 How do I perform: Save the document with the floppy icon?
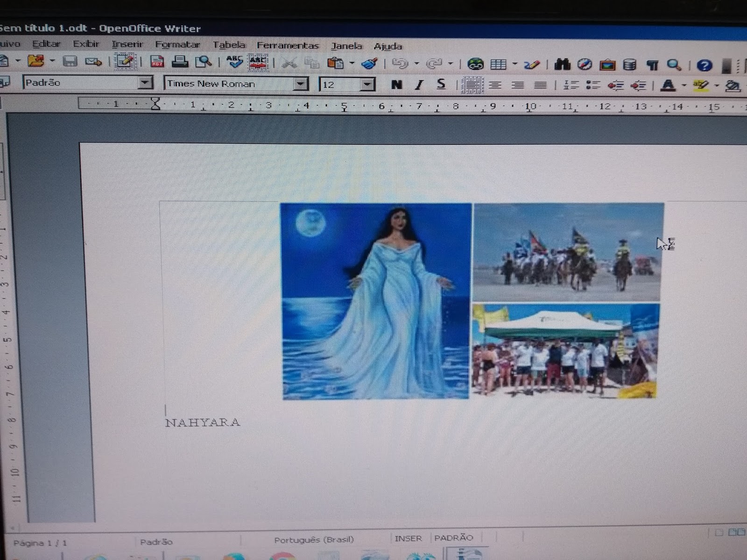(70, 61)
